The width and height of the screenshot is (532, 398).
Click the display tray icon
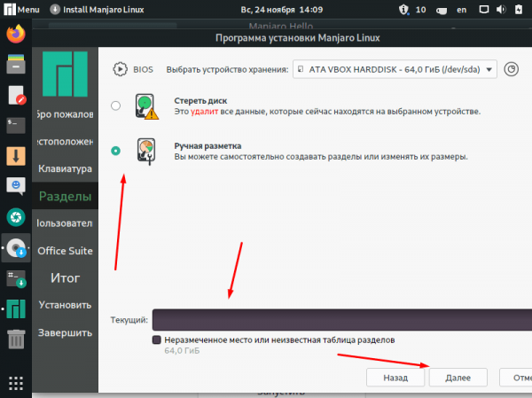pyautogui.click(x=484, y=10)
